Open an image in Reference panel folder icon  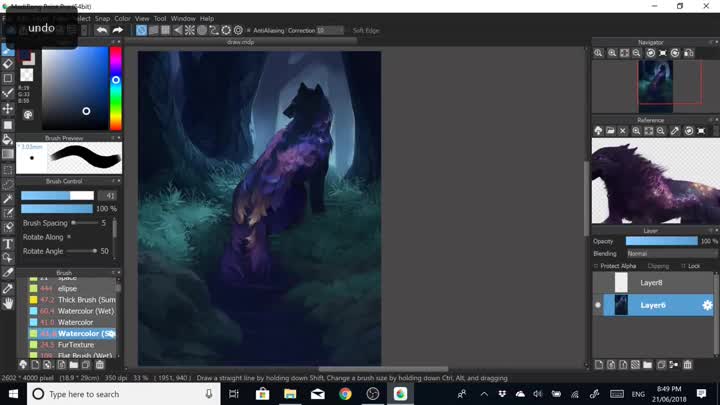610,131
